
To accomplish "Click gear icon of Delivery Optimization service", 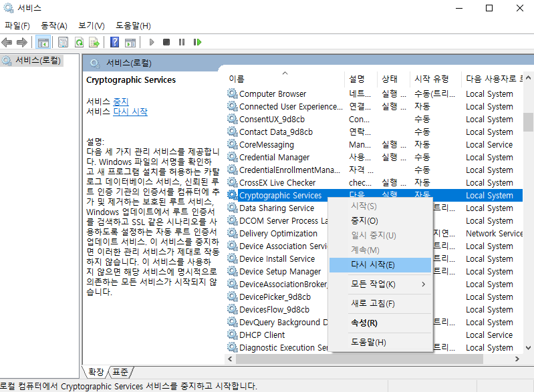I will tap(233, 233).
